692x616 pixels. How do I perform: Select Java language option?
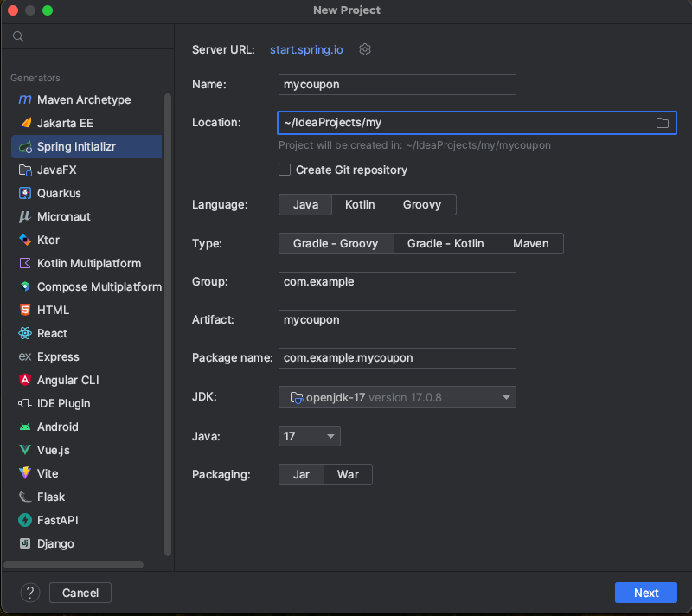point(305,205)
